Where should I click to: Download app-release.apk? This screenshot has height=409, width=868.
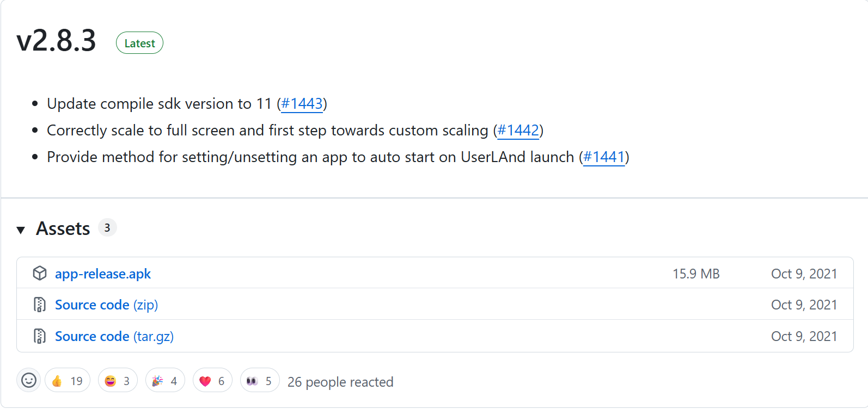(103, 274)
